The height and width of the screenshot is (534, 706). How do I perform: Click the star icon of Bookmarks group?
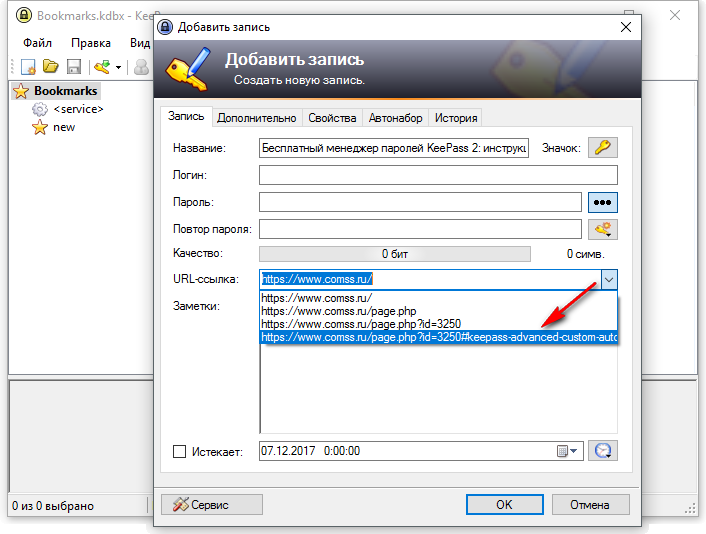click(21, 91)
